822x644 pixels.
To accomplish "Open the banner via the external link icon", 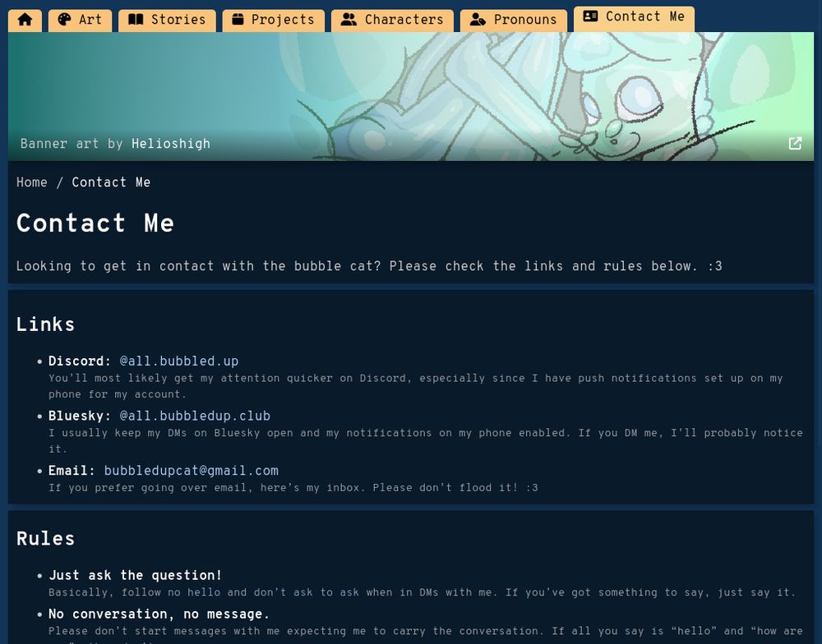I will point(795,143).
